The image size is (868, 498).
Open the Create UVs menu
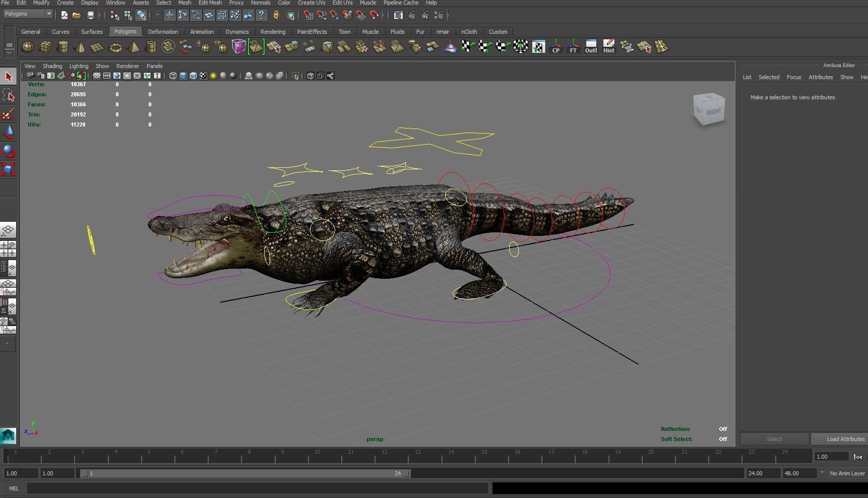coord(312,3)
